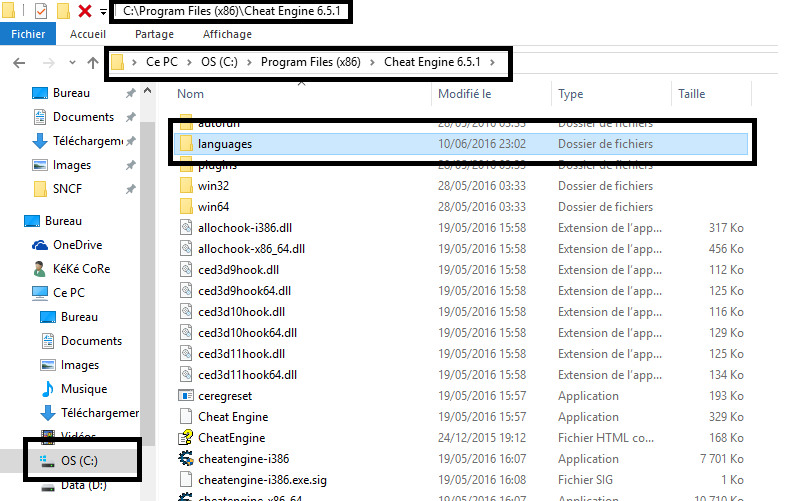Click the Forward navigation arrow

tap(49, 63)
